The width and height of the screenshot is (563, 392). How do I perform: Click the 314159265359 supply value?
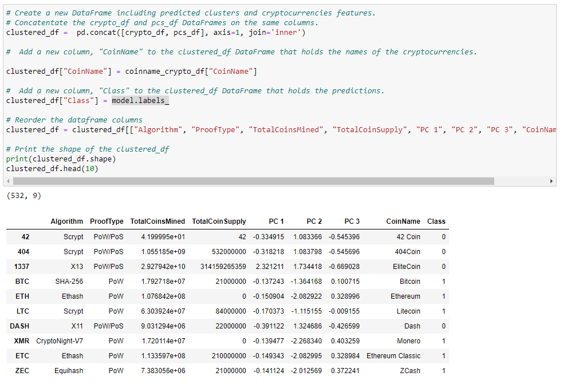pyautogui.click(x=223, y=267)
